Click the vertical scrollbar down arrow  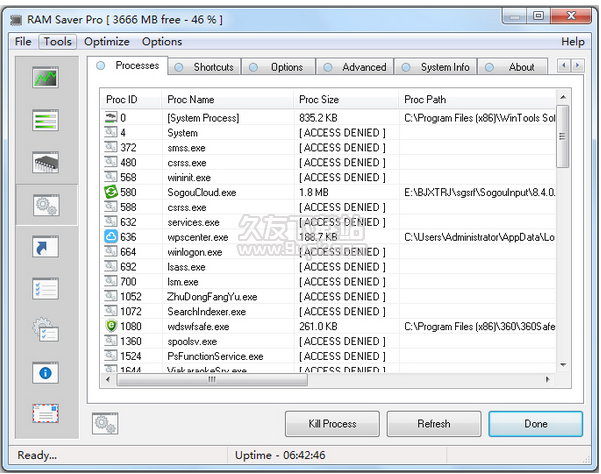pos(563,364)
